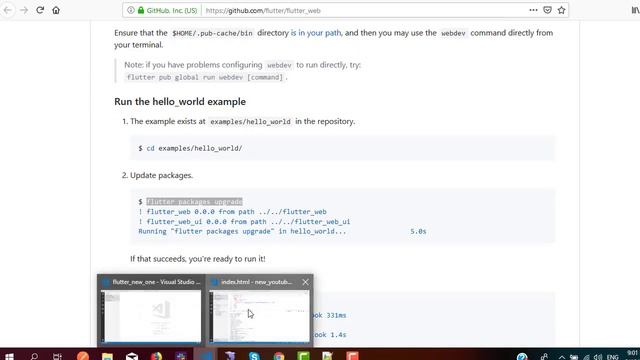Go forward to the next page
Screen dimensions: 640x360
pyautogui.click(x=24, y=10)
